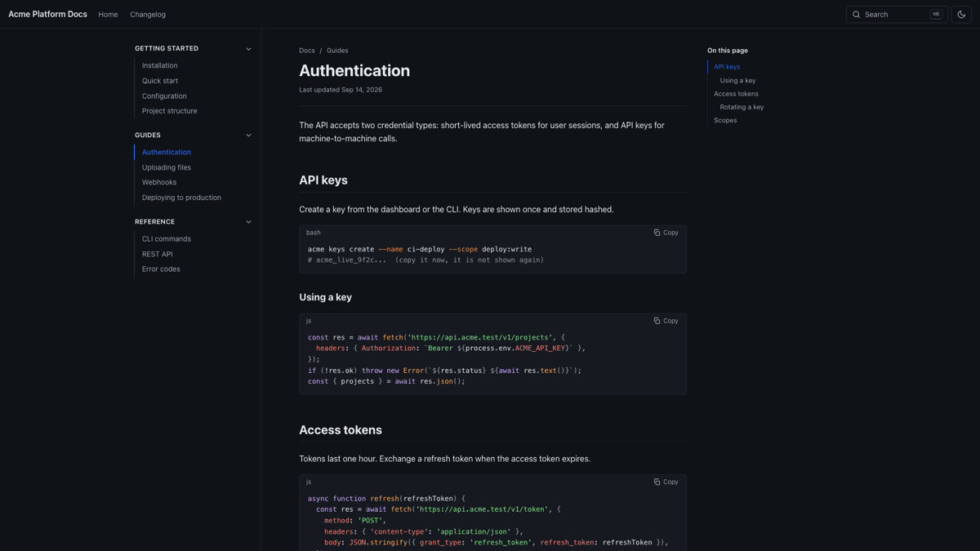Viewport: 980px width, 551px height.
Task: Collapse the Reference section chevron
Action: [x=249, y=222]
